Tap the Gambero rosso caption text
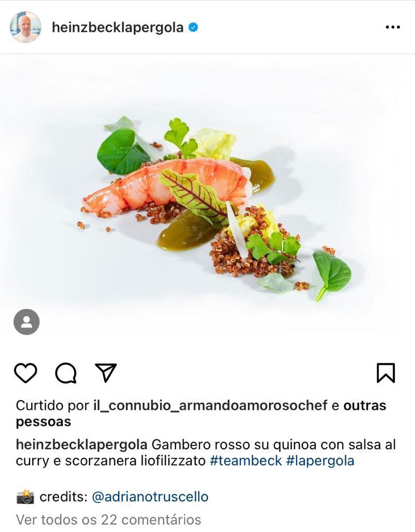 [x=205, y=453]
